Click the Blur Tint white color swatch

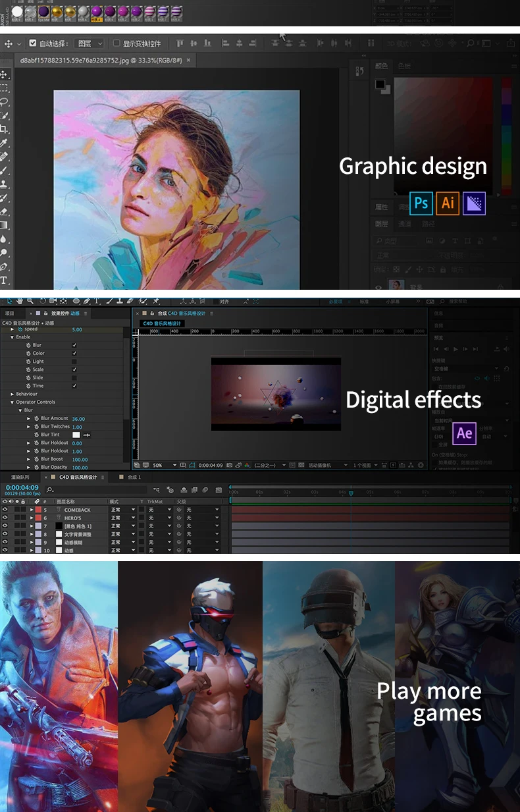(76, 435)
